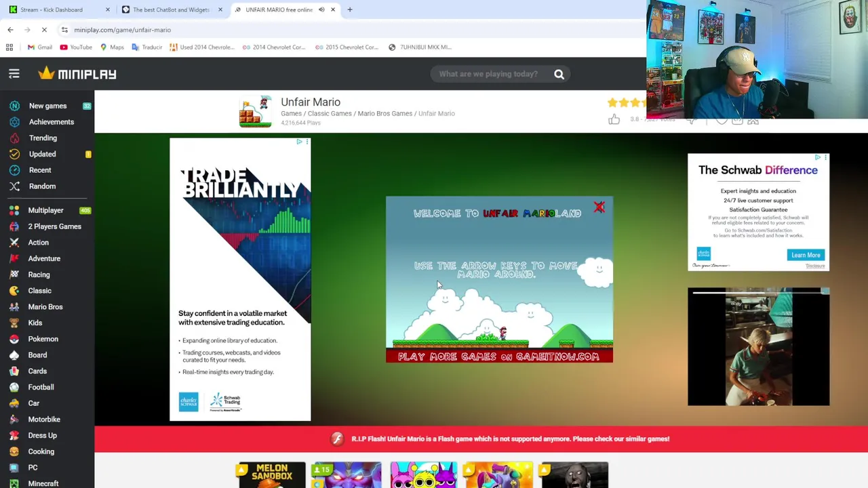Open the YouTube bookmark

76,47
